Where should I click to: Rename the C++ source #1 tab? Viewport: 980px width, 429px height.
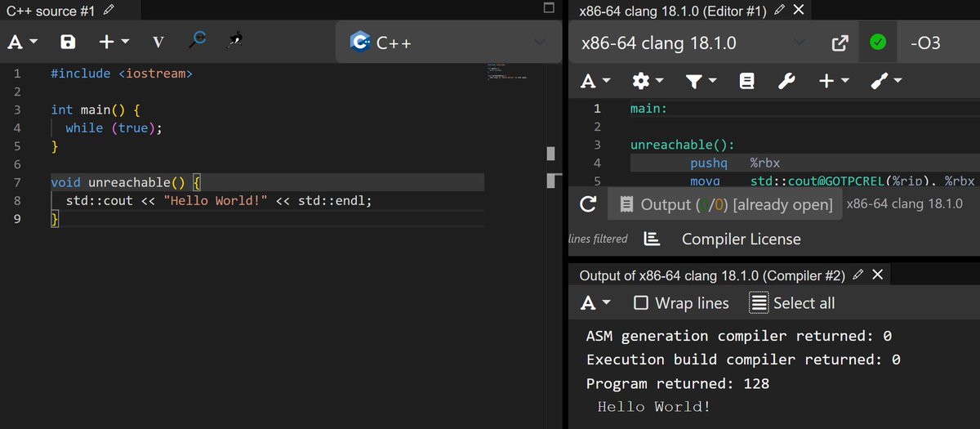[x=109, y=10]
